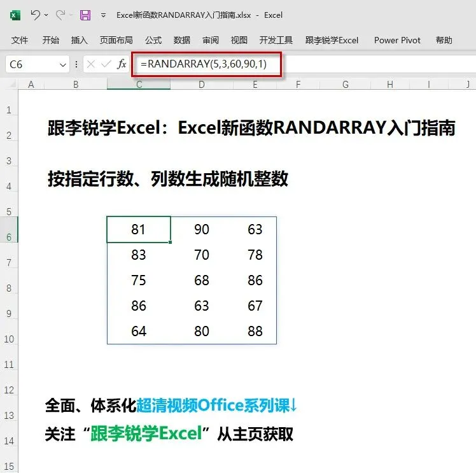Viewport: 476px width, 473px height.
Task: Click the title text 跟李锐学Excel：Excel新函数RANDARRAY入门指南
Action: (x=251, y=127)
